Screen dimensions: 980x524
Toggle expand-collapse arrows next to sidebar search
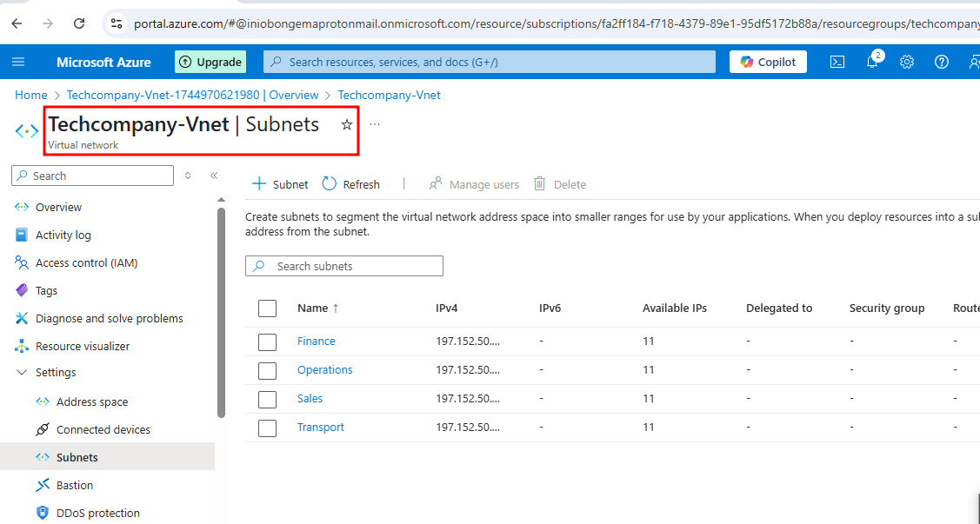(x=188, y=176)
